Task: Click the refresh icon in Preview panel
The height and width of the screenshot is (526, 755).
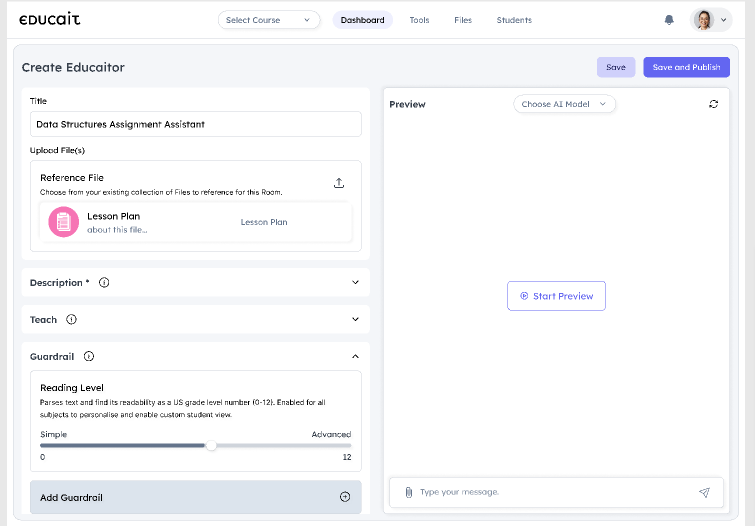Action: (713, 104)
